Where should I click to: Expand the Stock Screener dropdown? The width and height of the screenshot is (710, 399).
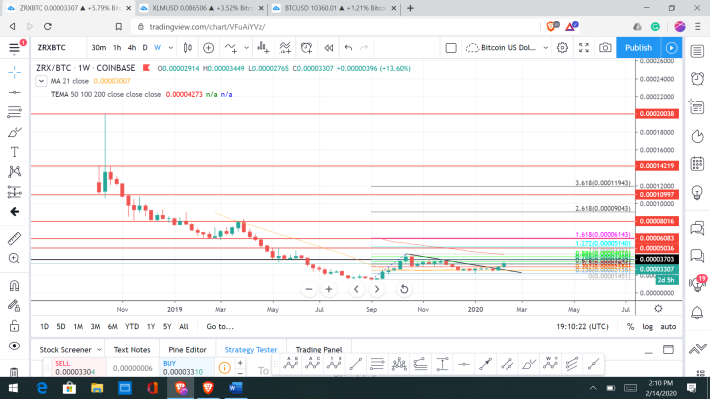pos(100,350)
